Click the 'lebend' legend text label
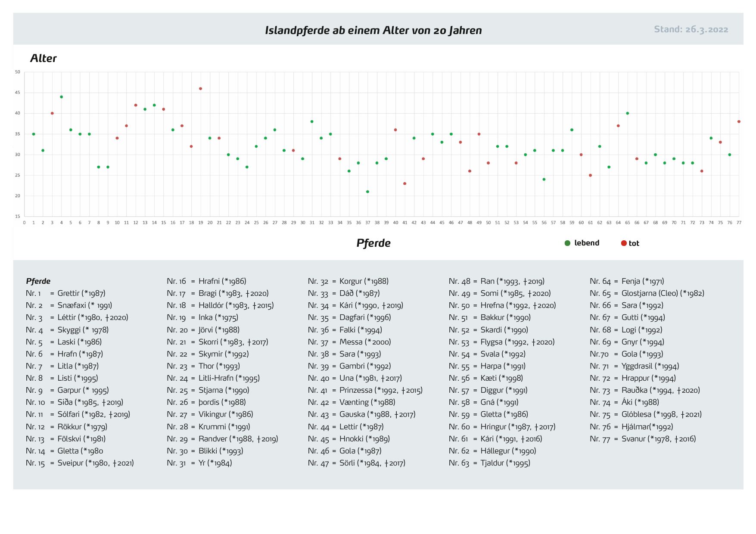756x534 pixels. coord(586,243)
